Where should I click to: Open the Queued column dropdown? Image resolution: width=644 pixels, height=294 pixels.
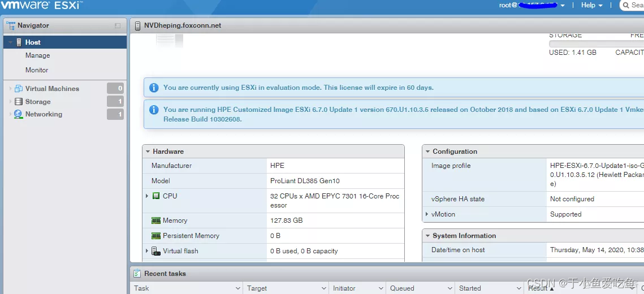(449, 288)
